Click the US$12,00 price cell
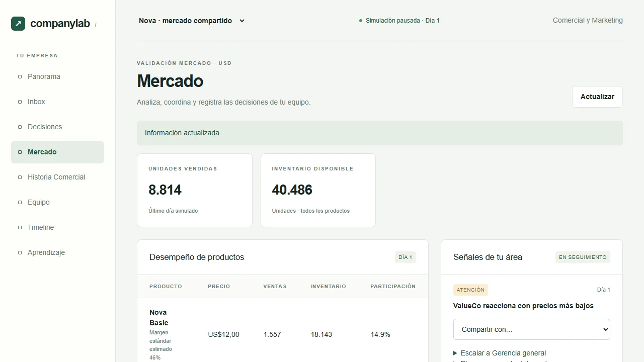644x362 pixels. point(223,334)
